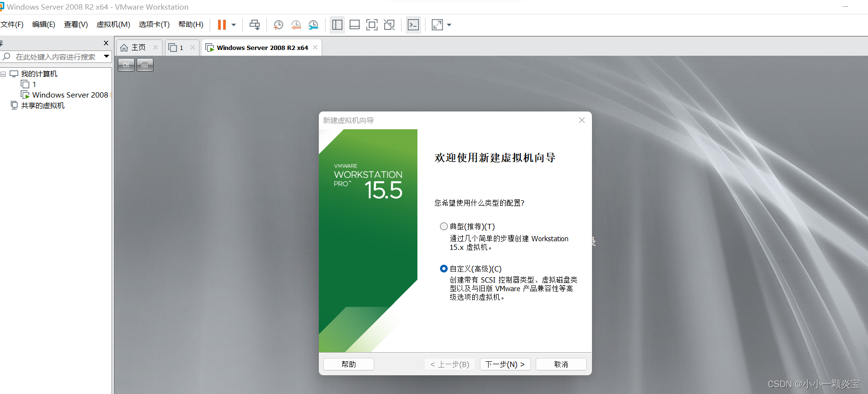Switch to the tab labeled 1
The height and width of the screenshot is (394, 868).
click(181, 48)
